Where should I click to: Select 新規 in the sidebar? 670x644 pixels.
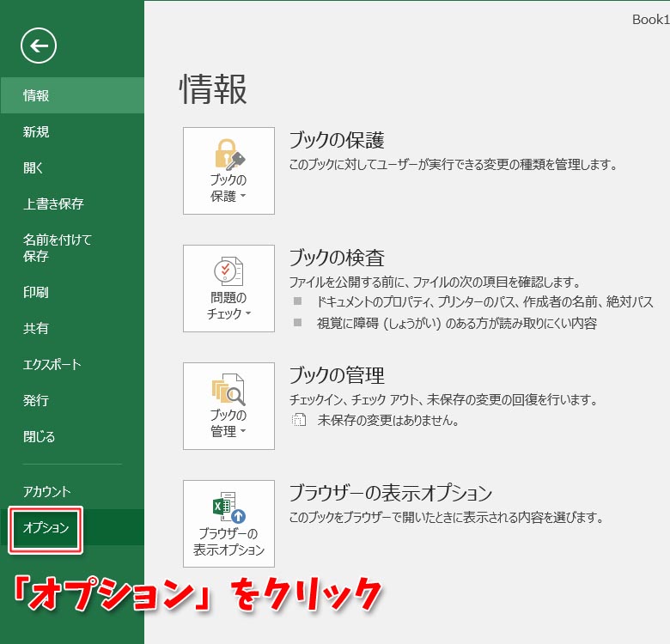point(72,131)
